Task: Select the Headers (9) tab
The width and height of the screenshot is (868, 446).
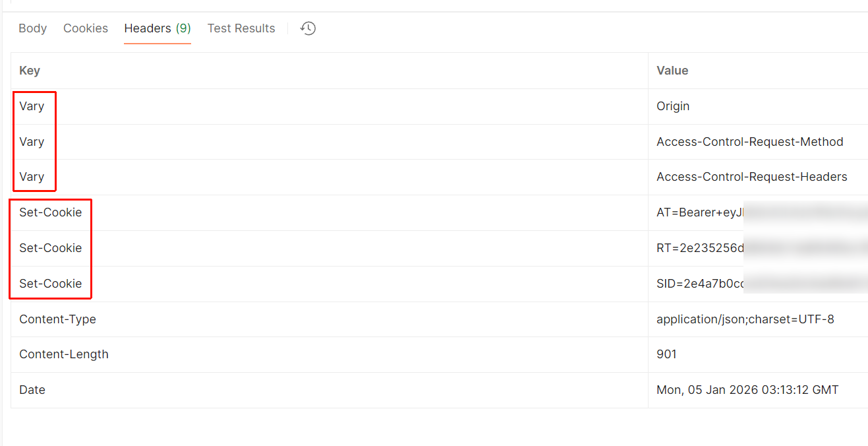Action: 158,28
